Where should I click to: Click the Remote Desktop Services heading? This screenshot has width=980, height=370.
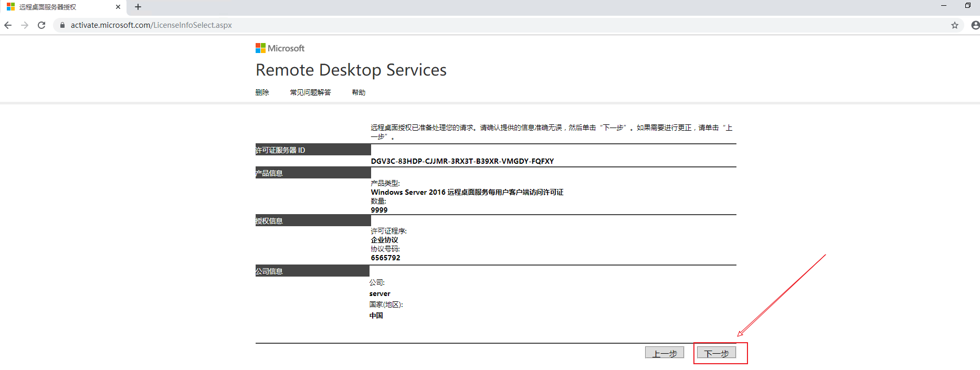[351, 70]
